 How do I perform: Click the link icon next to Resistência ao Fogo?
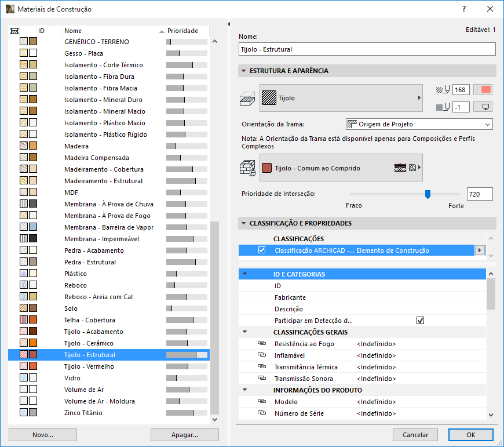[x=262, y=343]
